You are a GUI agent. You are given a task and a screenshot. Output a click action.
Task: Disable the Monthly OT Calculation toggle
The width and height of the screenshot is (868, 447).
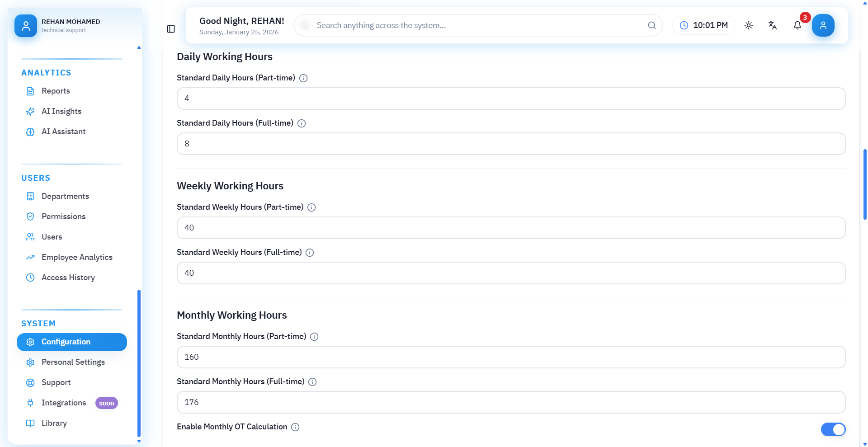[833, 429]
